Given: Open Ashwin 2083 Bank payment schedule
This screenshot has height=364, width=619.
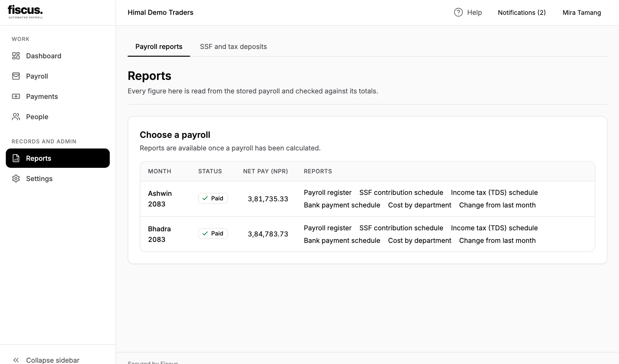Looking at the screenshot, I should [342, 205].
